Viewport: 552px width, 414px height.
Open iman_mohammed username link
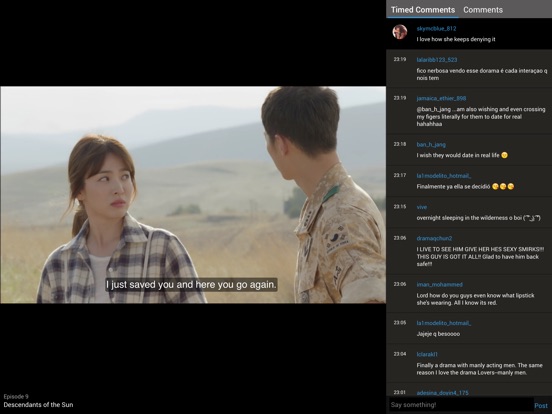tap(439, 284)
